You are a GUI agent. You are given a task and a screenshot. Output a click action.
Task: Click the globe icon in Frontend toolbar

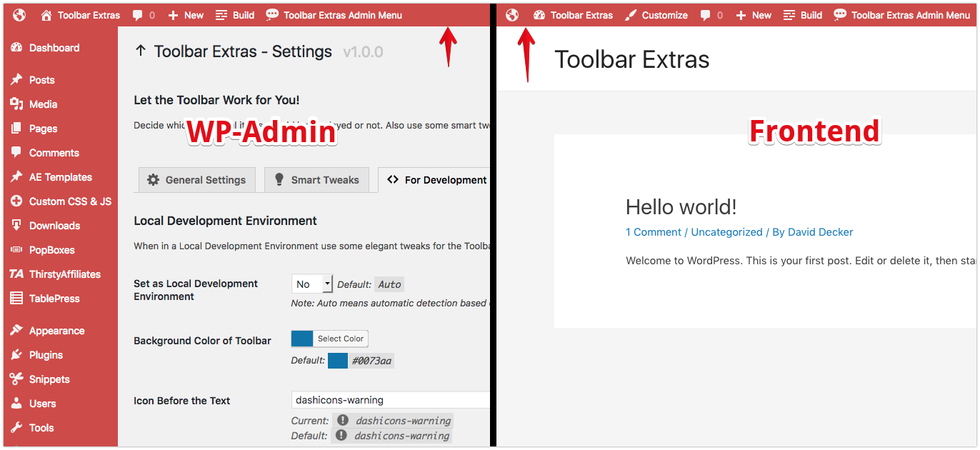tap(512, 15)
